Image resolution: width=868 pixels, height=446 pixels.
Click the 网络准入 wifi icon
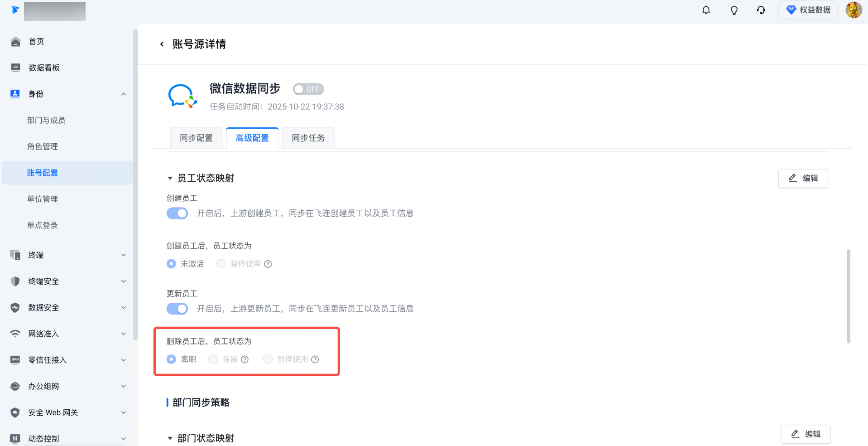(x=15, y=334)
